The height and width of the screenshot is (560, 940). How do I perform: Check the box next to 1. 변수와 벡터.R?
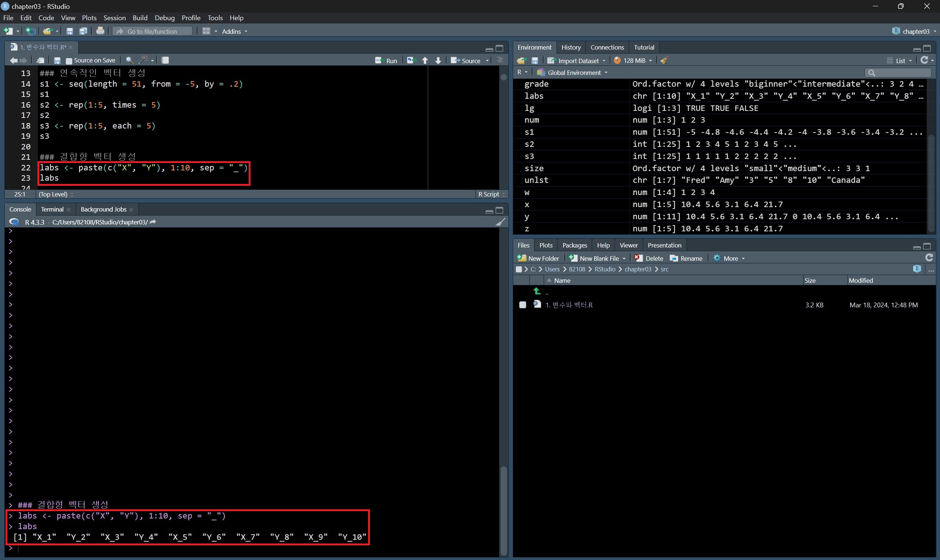pos(523,305)
